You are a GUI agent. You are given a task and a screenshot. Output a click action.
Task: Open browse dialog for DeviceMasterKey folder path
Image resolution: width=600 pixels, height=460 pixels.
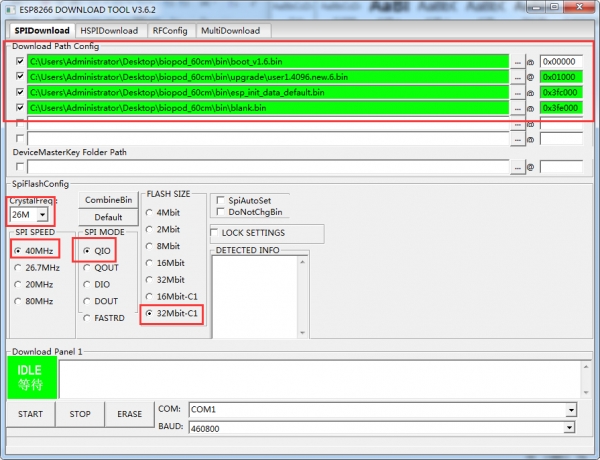click(x=517, y=167)
